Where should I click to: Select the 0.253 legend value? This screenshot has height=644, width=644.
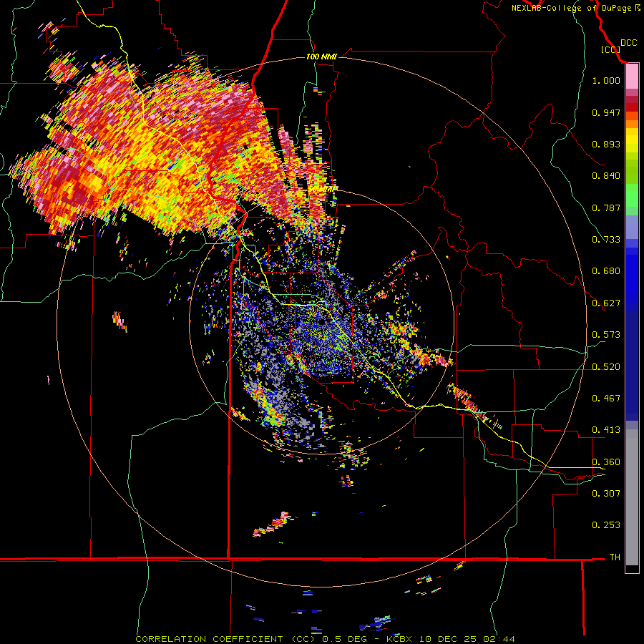606,525
